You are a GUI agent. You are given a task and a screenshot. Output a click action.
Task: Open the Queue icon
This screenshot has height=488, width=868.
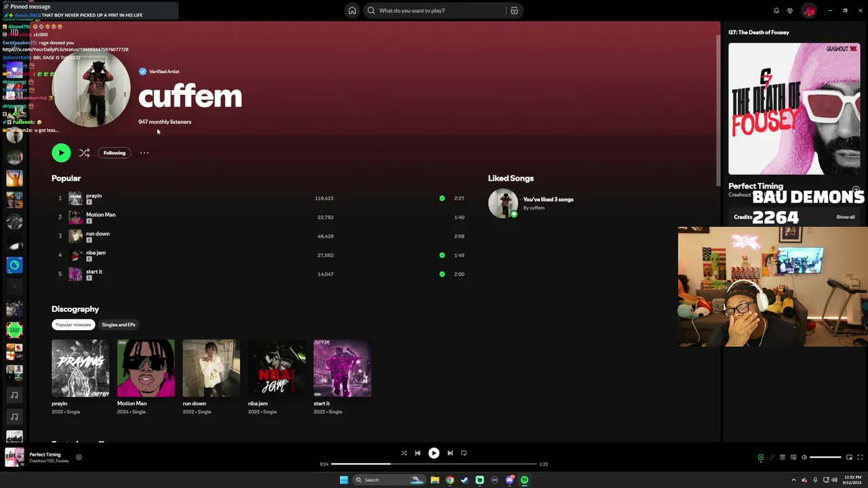point(782,457)
